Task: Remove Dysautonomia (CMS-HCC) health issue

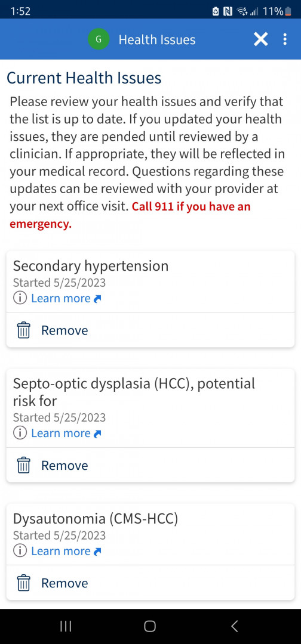Action: pyautogui.click(x=150, y=583)
